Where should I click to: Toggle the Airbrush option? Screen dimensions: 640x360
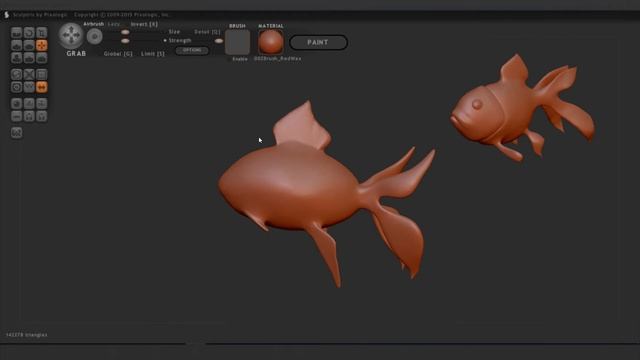[93, 24]
